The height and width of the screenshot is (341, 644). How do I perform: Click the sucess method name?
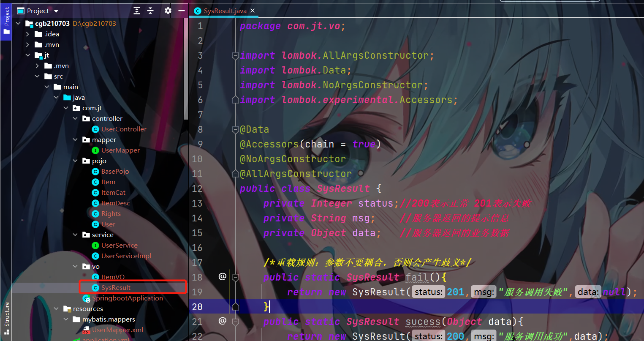tap(423, 322)
